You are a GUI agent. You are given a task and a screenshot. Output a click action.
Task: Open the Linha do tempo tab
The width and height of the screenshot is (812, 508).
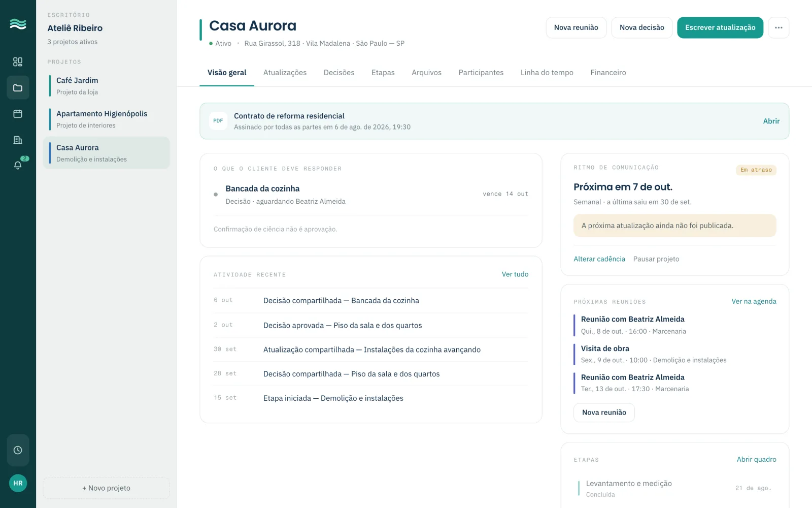click(547, 73)
